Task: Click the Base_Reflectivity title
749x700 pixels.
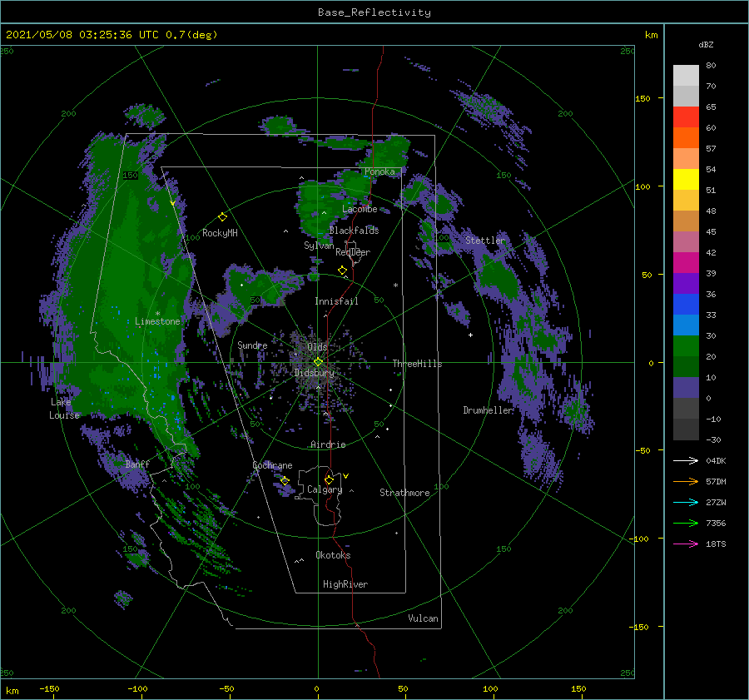Action: (x=374, y=12)
